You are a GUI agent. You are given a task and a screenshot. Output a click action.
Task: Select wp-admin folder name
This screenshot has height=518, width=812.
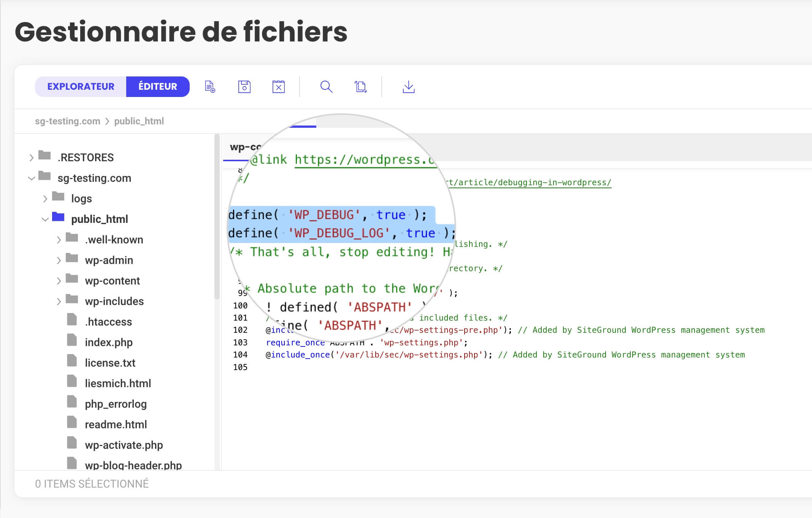pyautogui.click(x=109, y=260)
